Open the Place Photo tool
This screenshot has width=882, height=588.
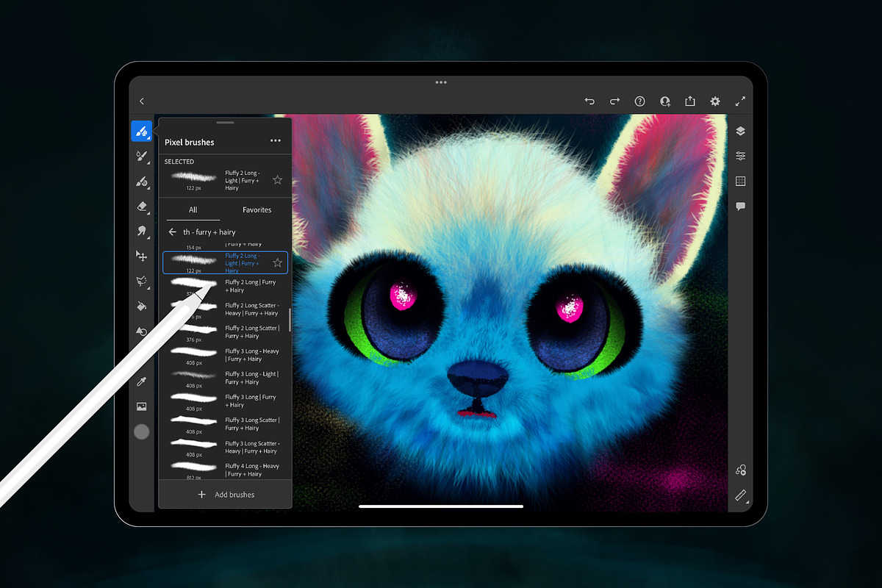142,406
